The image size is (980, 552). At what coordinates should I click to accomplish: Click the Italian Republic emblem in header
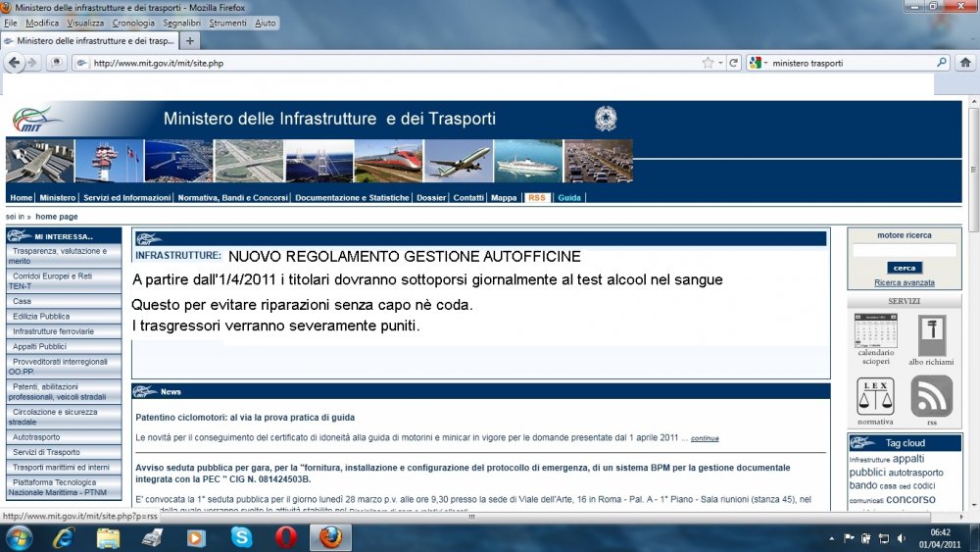click(x=605, y=119)
